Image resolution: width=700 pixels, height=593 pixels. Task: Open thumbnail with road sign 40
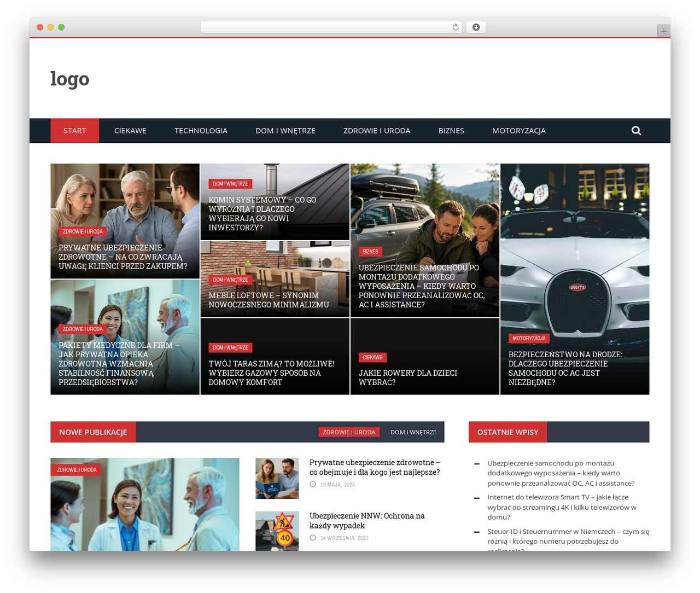point(277,531)
